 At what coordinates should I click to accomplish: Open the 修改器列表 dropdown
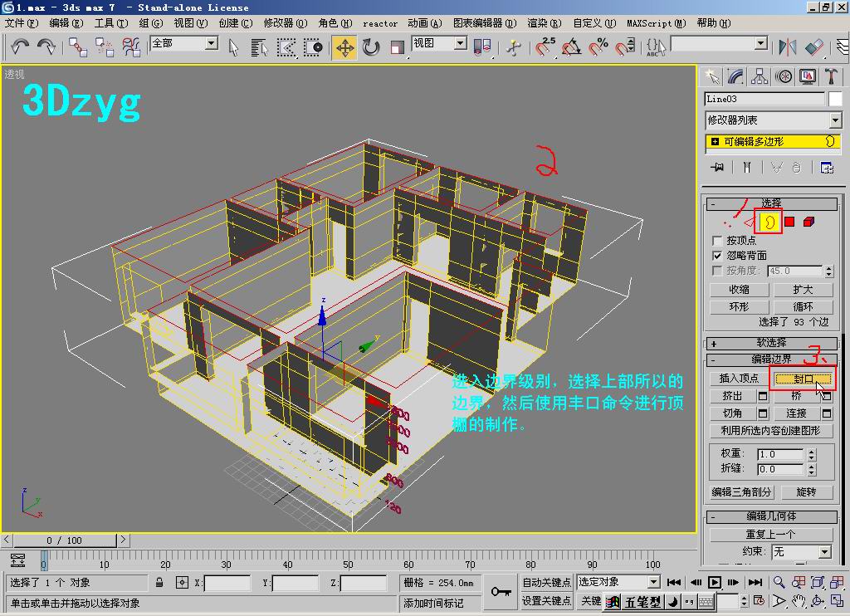click(x=834, y=120)
